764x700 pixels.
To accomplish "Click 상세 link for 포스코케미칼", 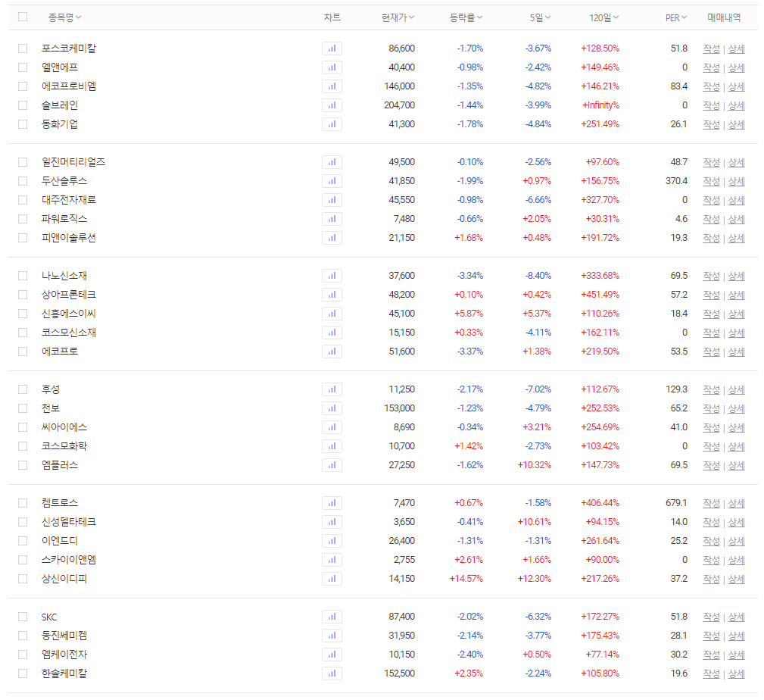I will [x=736, y=48].
